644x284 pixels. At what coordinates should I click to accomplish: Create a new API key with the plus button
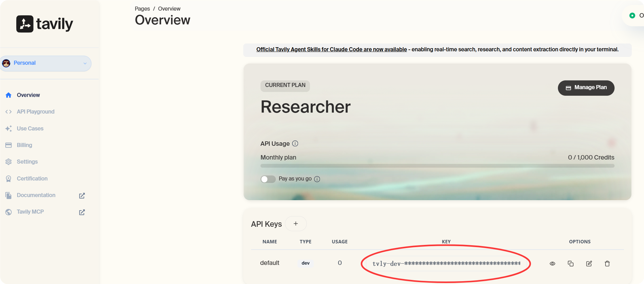(x=296, y=223)
